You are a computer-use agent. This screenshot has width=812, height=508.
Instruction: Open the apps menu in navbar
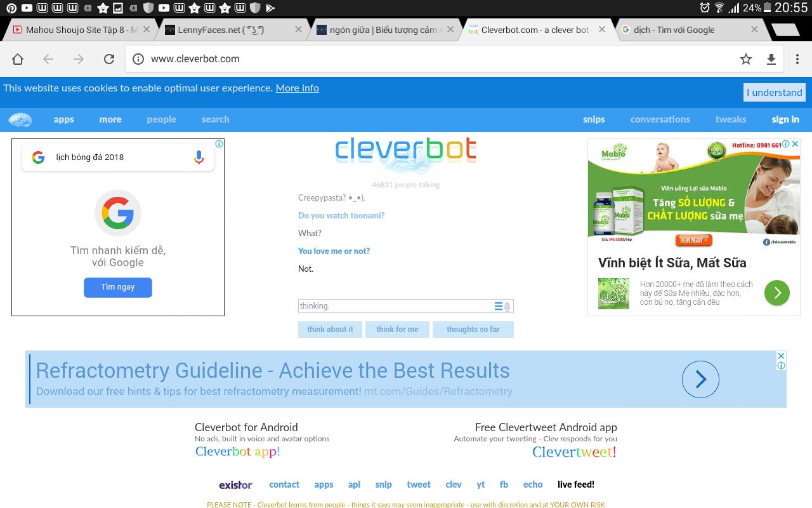(x=64, y=119)
